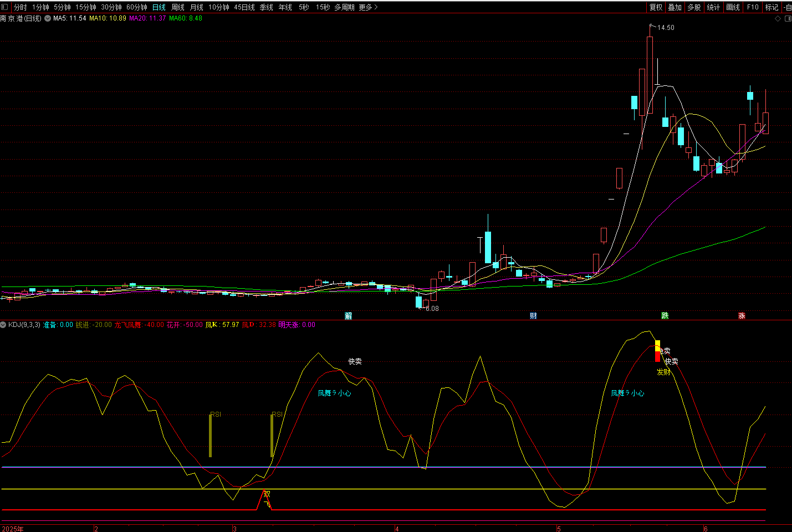Image resolution: width=792 pixels, height=532 pixels.
Task: Click the 龙飞凤舞: -40.00 indicator value
Action: [139, 325]
